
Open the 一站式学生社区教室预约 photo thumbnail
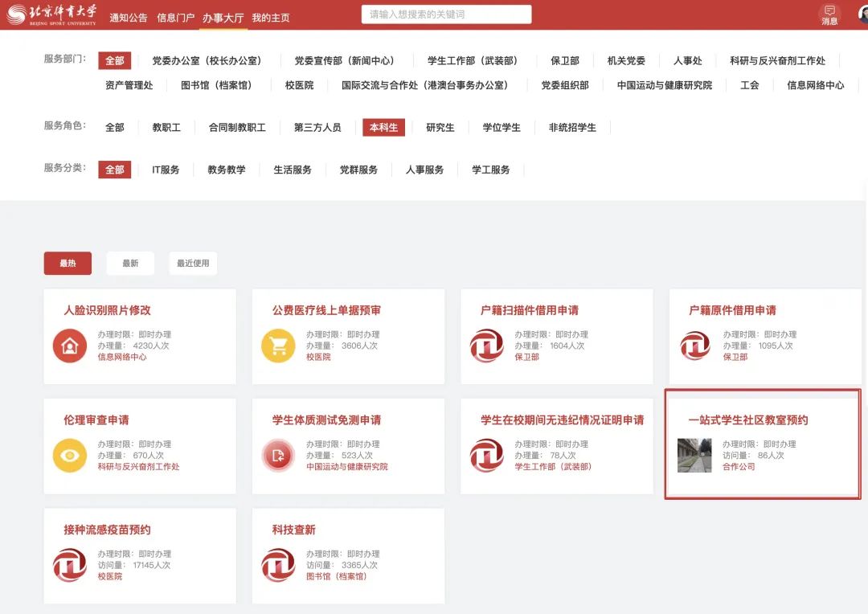694,455
